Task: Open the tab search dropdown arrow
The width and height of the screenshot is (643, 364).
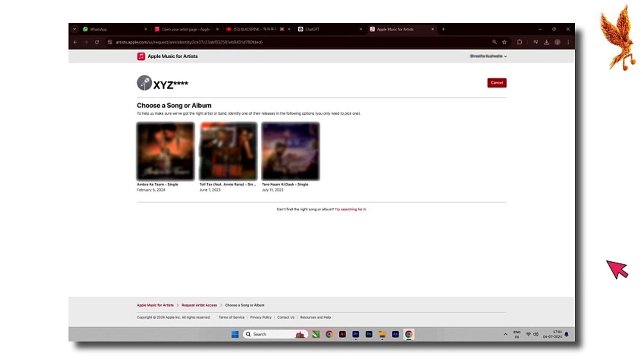Action: (x=75, y=29)
